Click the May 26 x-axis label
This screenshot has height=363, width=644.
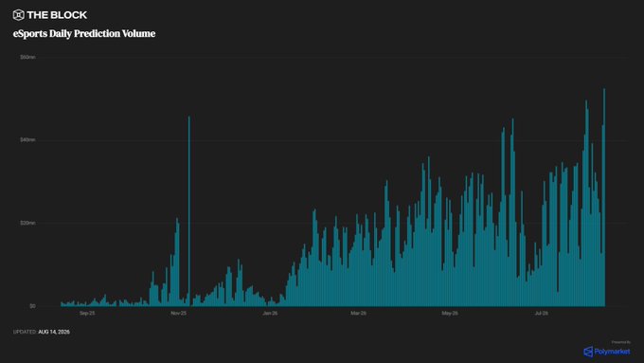point(450,314)
